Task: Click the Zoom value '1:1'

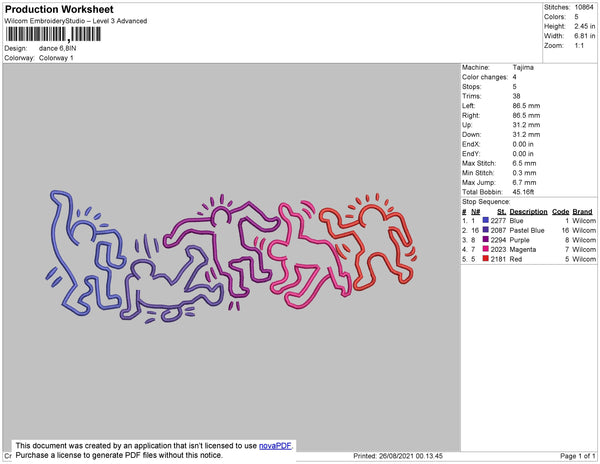Action: tap(579, 46)
